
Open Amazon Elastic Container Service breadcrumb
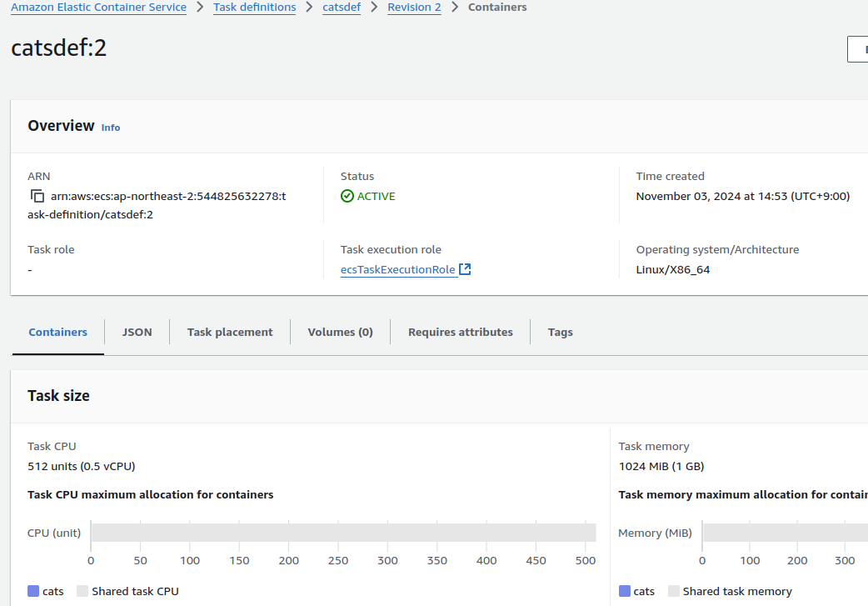click(98, 8)
